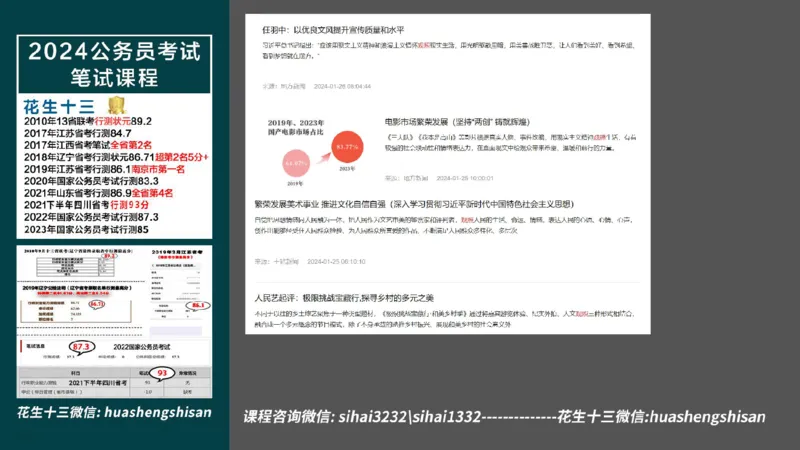Click '2022国家公务员考试' label in score sheet
The height and width of the screenshot is (450, 800).
(x=142, y=347)
